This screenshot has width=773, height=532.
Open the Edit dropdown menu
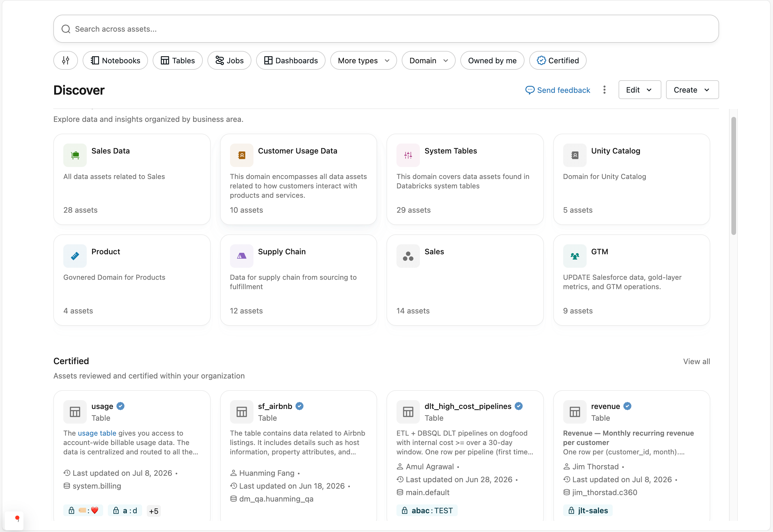(x=640, y=90)
